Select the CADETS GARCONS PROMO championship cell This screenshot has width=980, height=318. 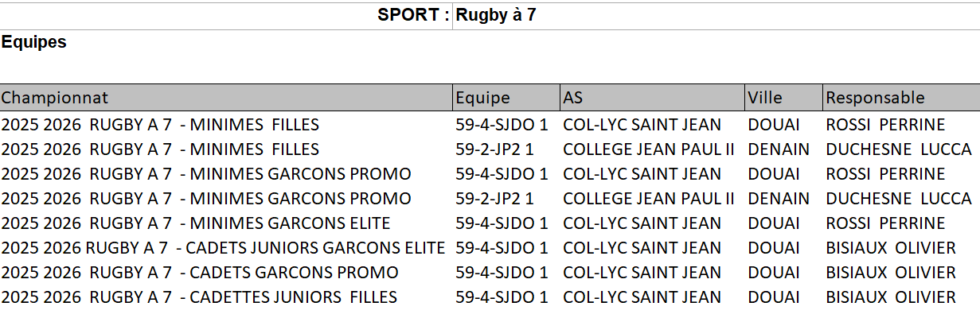click(200, 273)
